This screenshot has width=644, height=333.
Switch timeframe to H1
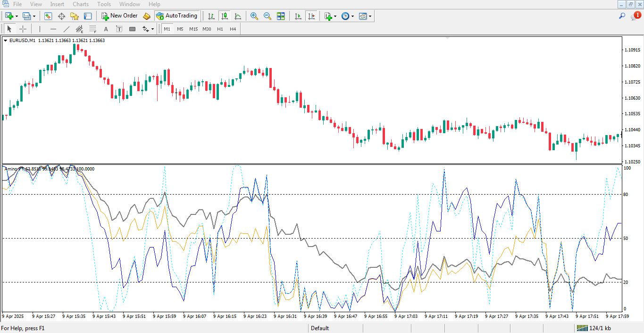[220, 29]
